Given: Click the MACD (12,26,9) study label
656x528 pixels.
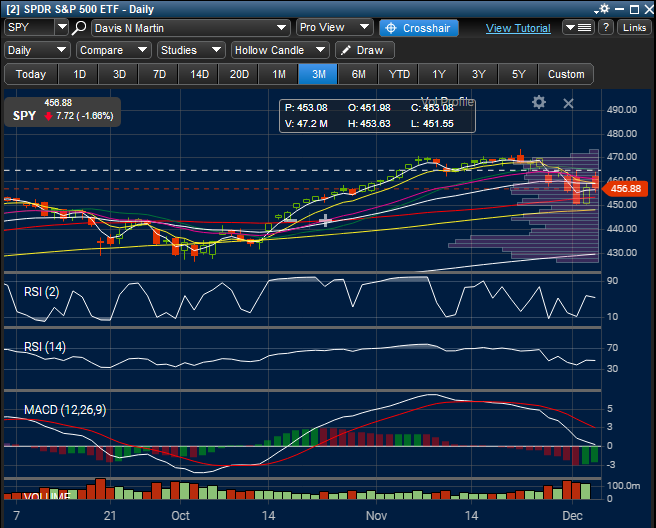Looking at the screenshot, I should (65, 410).
